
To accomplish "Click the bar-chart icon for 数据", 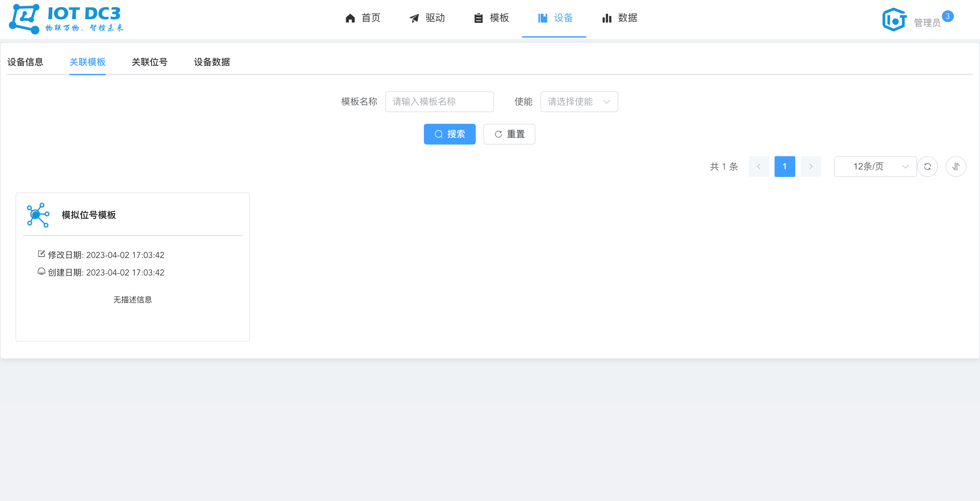I will (x=606, y=18).
